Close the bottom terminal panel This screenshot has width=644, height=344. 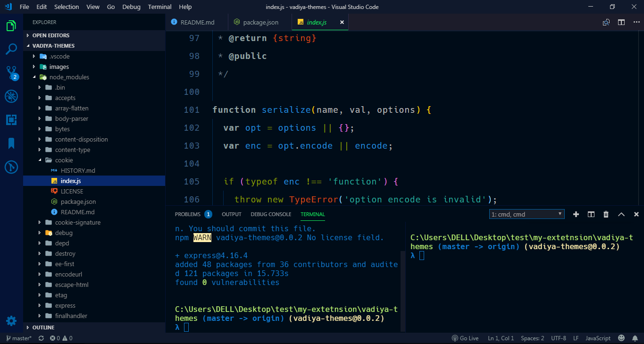point(636,214)
